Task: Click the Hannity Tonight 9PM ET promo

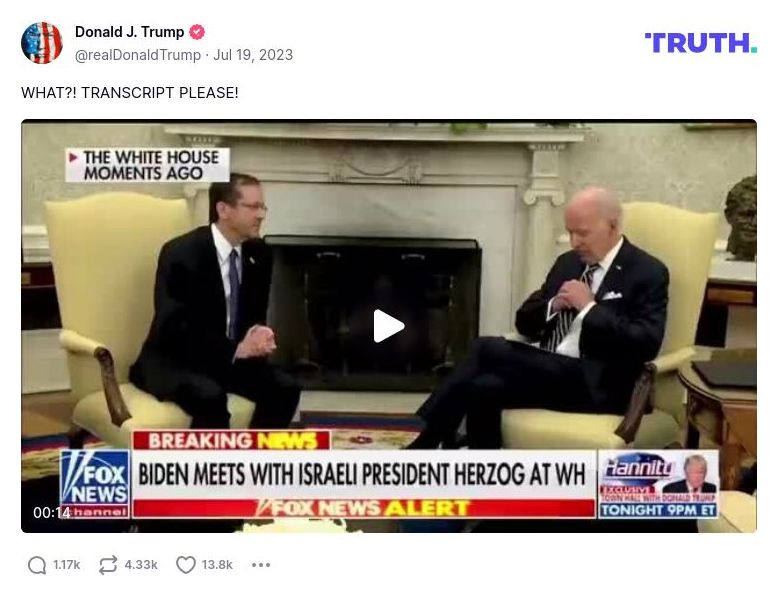Action: tap(658, 484)
